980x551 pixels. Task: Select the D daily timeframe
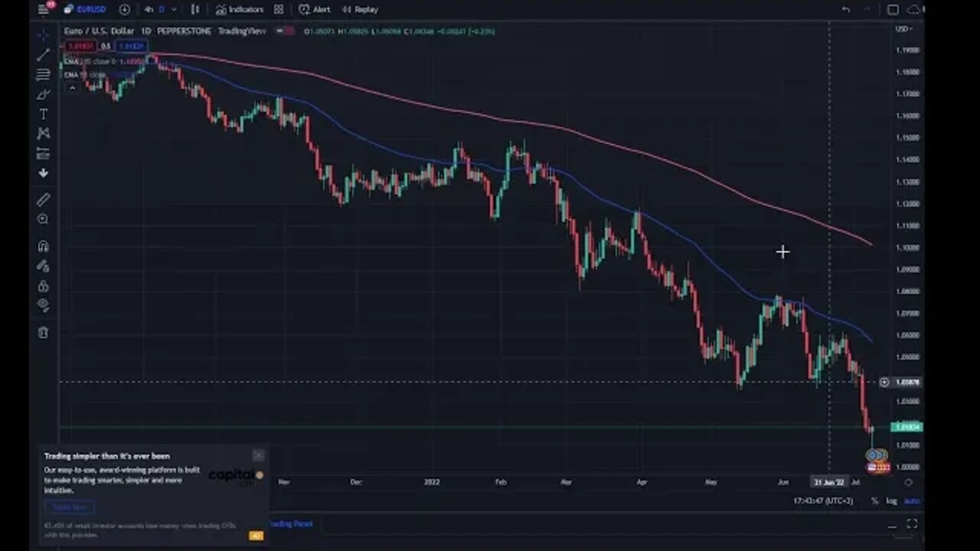click(162, 9)
